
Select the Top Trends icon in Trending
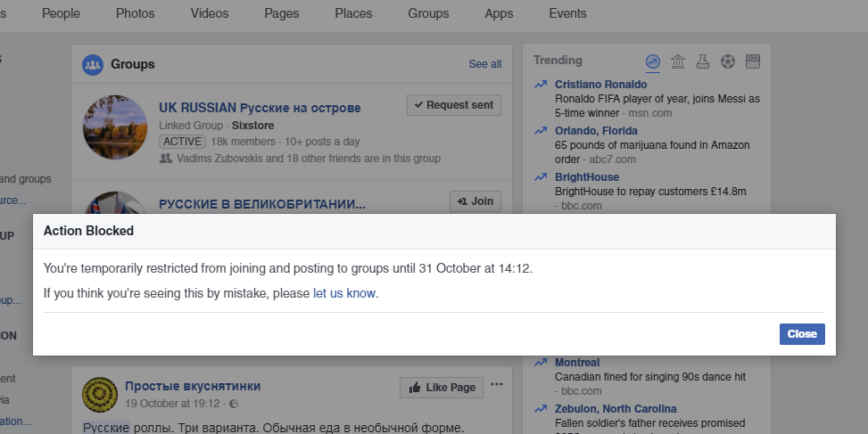click(653, 61)
